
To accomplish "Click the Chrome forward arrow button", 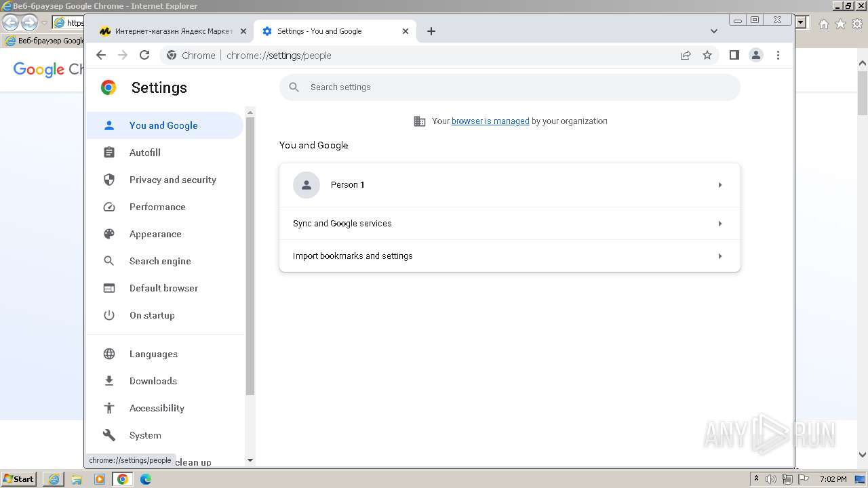I will tap(123, 56).
